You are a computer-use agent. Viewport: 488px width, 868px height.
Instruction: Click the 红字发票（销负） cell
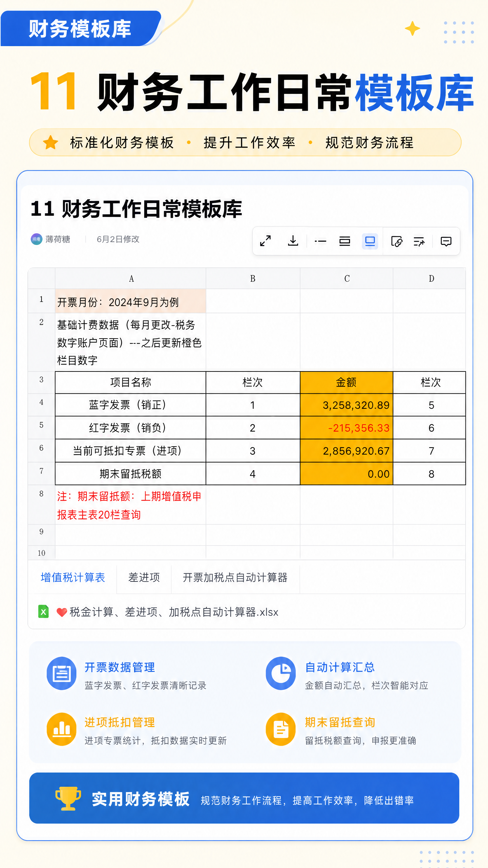click(131, 428)
